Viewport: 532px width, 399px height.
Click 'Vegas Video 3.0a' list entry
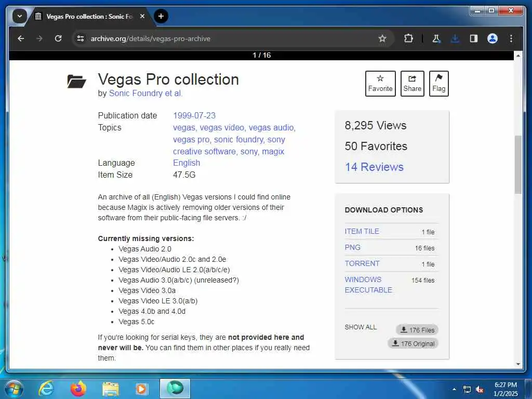147,291
